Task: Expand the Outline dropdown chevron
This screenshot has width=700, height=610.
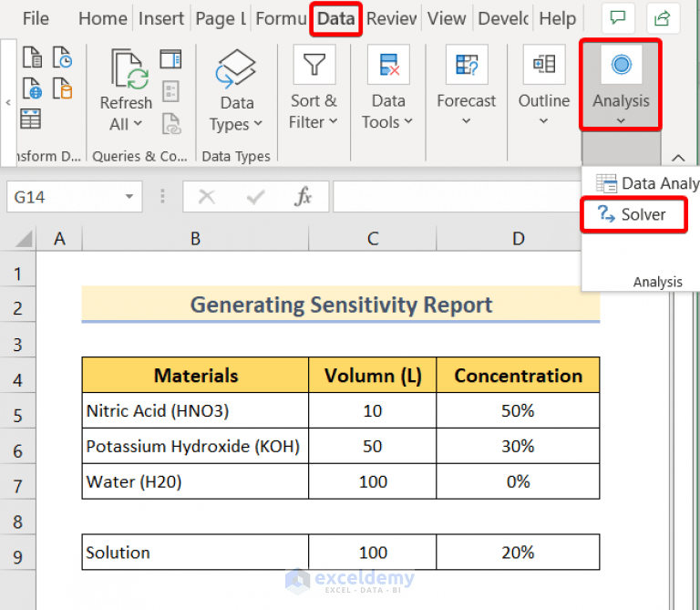Action: (543, 120)
